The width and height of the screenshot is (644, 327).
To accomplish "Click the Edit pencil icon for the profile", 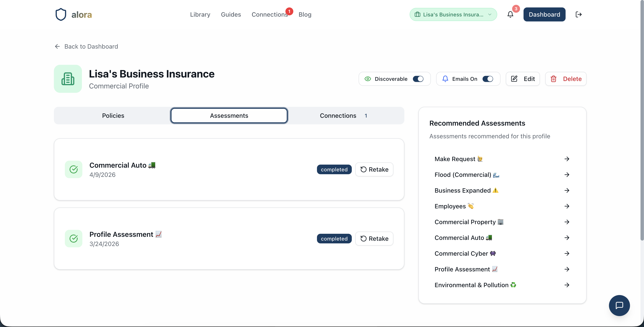I will pyautogui.click(x=514, y=79).
